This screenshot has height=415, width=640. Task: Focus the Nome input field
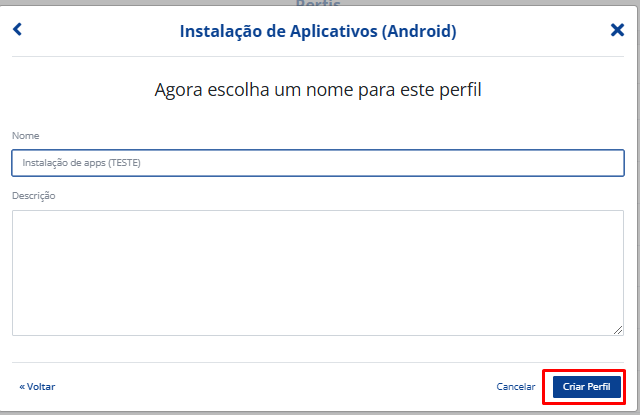coord(318,163)
